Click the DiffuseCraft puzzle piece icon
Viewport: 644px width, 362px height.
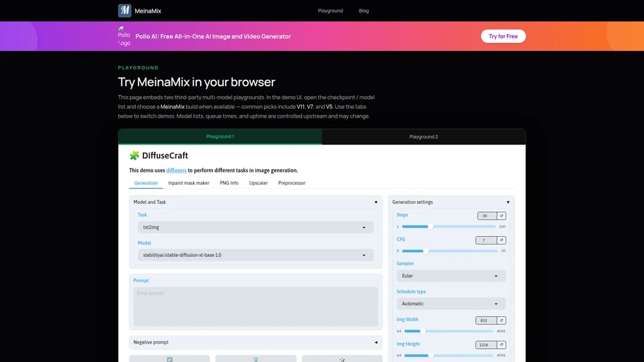click(135, 156)
